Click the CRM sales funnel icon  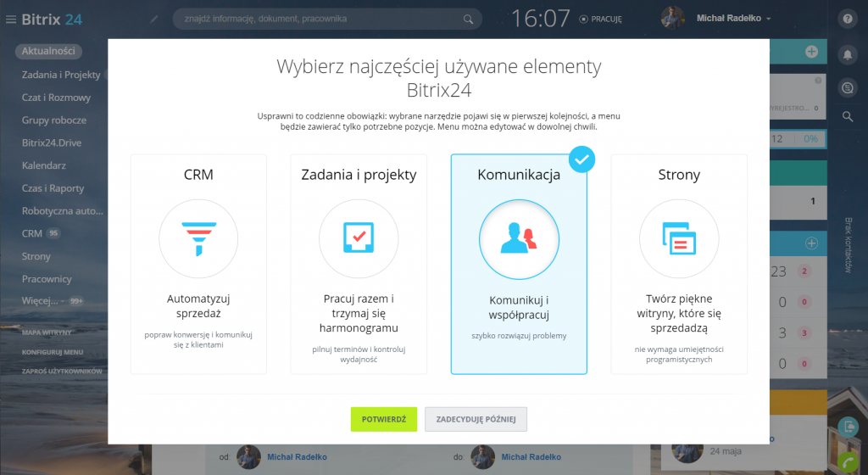[198, 238]
